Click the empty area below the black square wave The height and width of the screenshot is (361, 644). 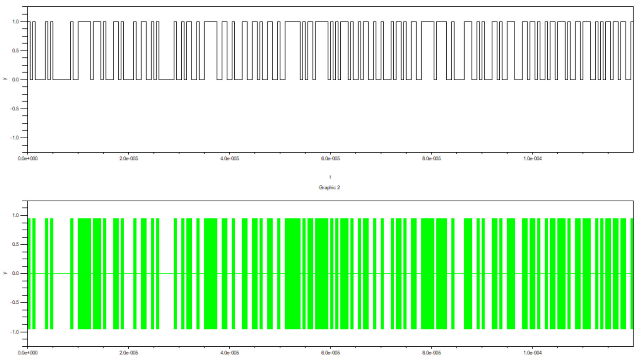pos(330,118)
